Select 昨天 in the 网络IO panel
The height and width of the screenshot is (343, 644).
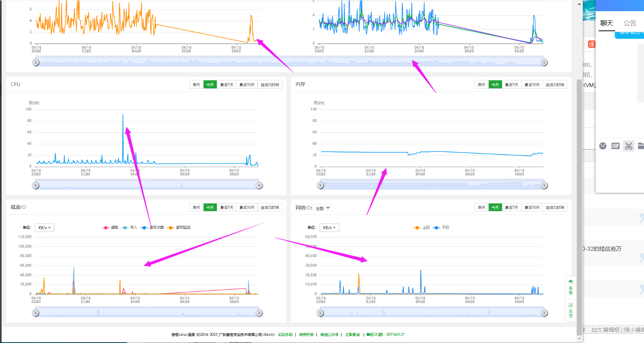click(482, 207)
